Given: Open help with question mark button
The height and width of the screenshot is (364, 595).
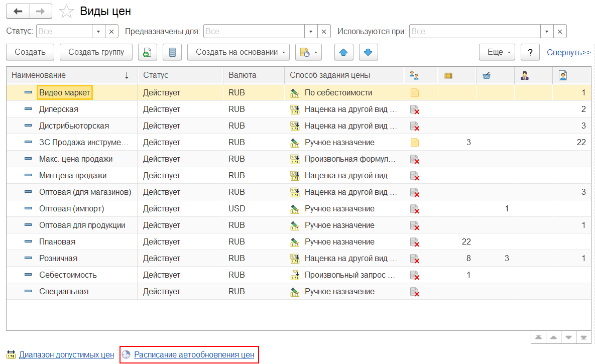Looking at the screenshot, I should (530, 52).
